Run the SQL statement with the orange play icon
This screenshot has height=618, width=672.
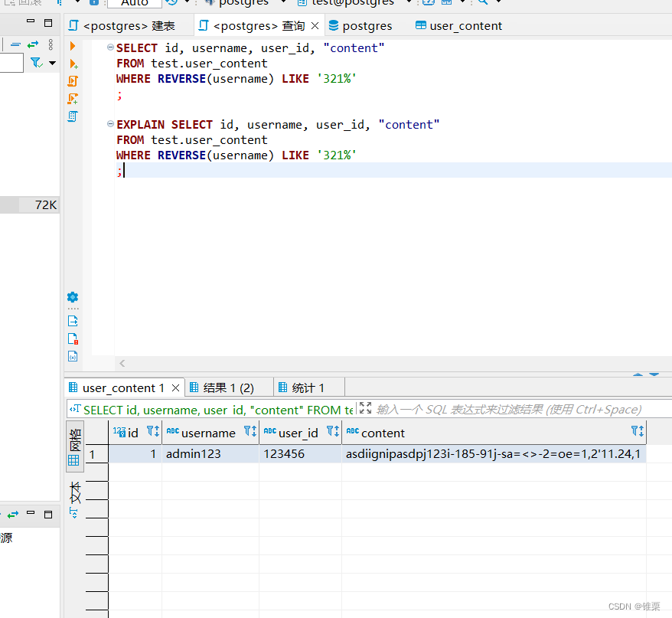click(x=73, y=46)
